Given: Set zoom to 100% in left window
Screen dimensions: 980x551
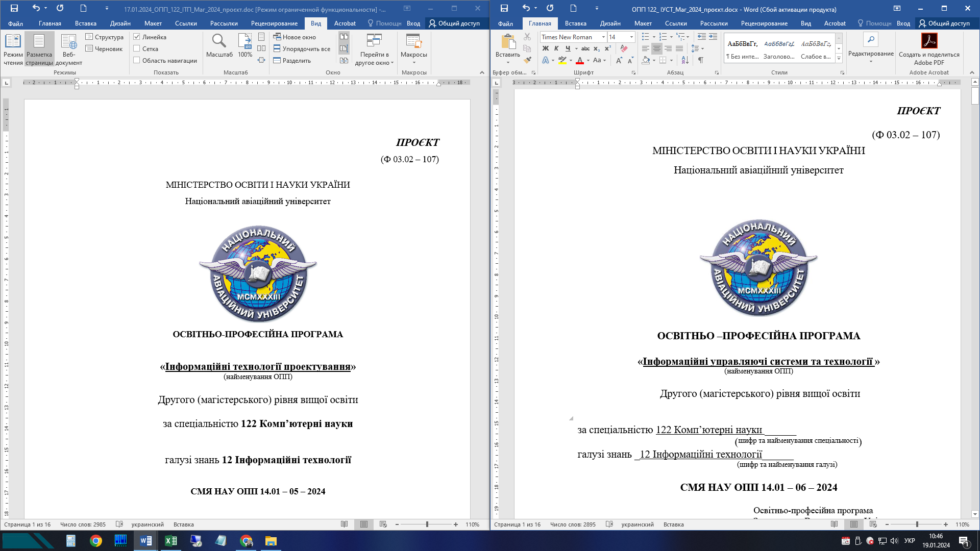Looking at the screenshot, I should point(245,45).
